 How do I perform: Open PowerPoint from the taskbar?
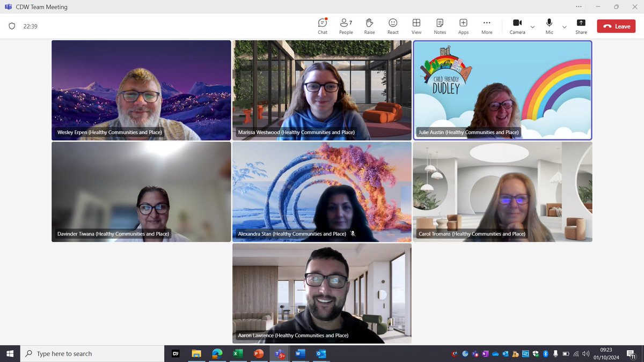258,353
